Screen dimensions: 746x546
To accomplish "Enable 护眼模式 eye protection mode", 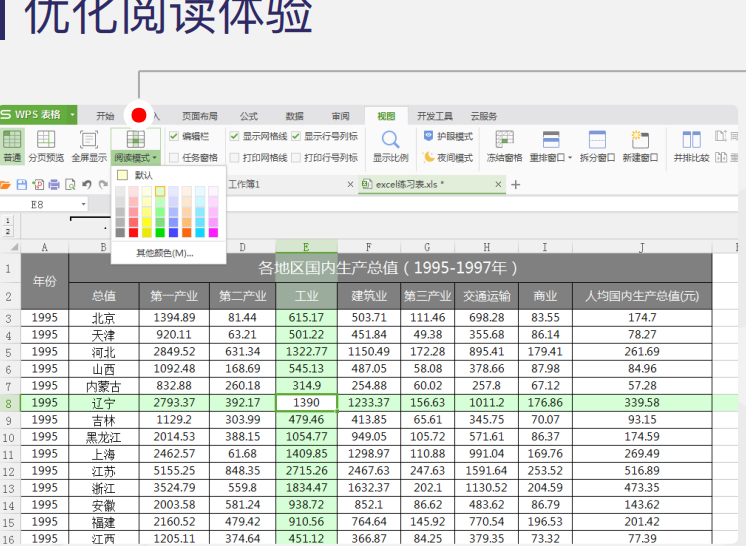I will (449, 136).
